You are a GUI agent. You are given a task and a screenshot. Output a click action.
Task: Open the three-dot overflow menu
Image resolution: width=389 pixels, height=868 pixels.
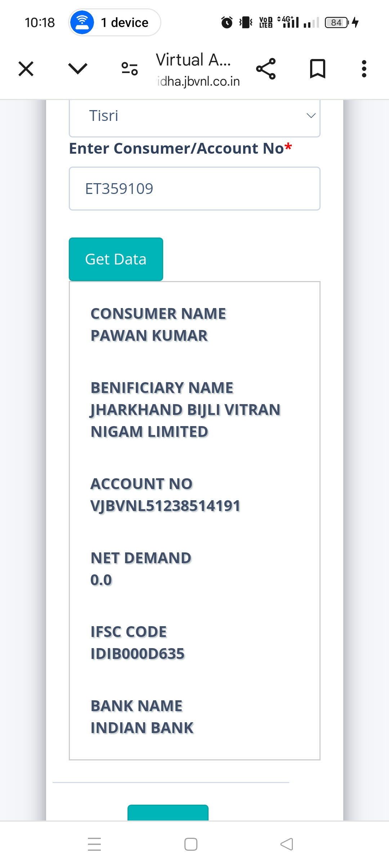(364, 69)
